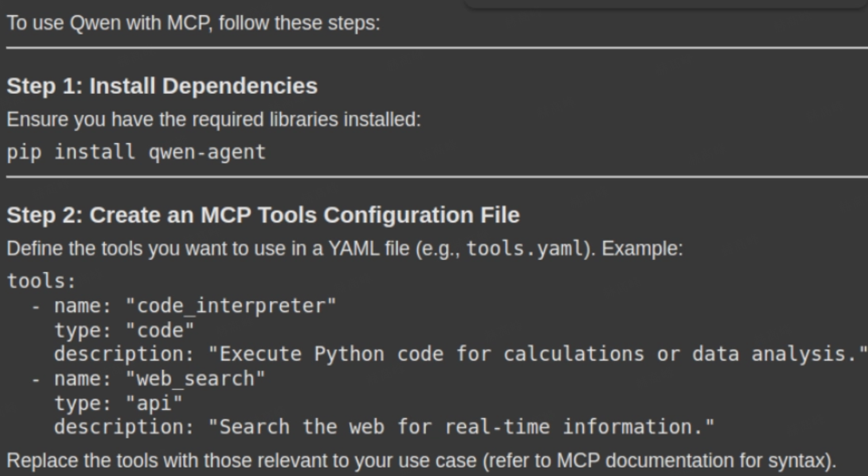This screenshot has width=868, height=476.
Task: Click the 'tools:' YAML root line
Action: [41, 281]
